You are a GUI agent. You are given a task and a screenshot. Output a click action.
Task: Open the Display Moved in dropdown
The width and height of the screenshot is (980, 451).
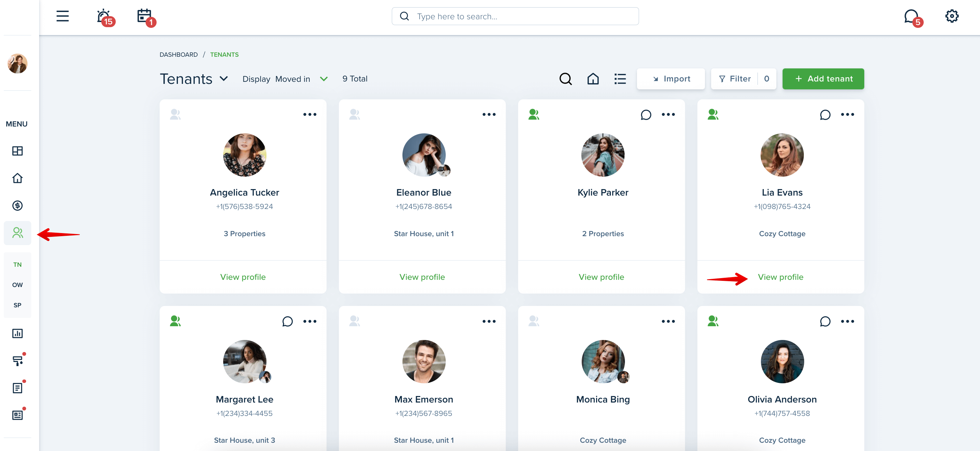pyautogui.click(x=285, y=79)
